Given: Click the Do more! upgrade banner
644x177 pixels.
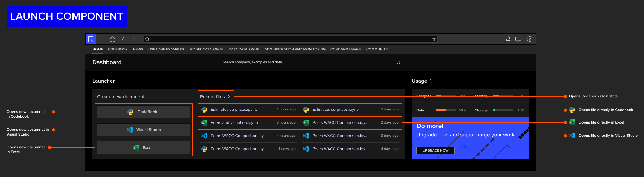Looking at the screenshot, I should click(470, 138).
